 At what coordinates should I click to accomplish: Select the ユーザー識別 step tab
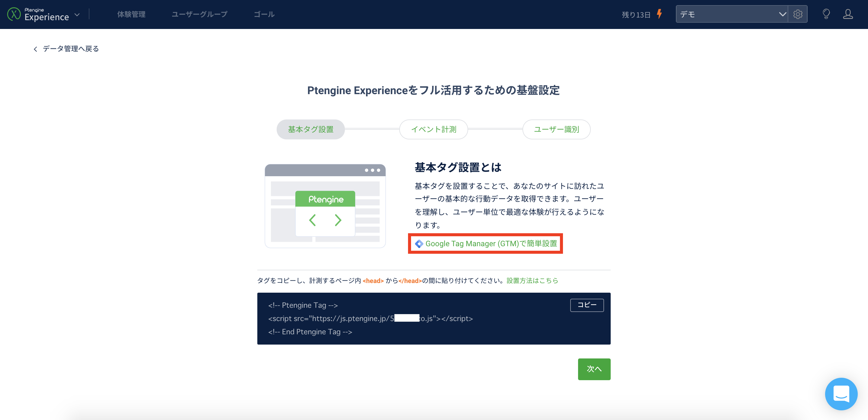(557, 129)
